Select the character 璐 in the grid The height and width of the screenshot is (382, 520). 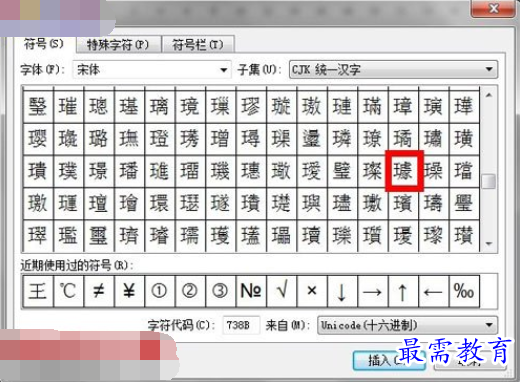[x=99, y=138]
